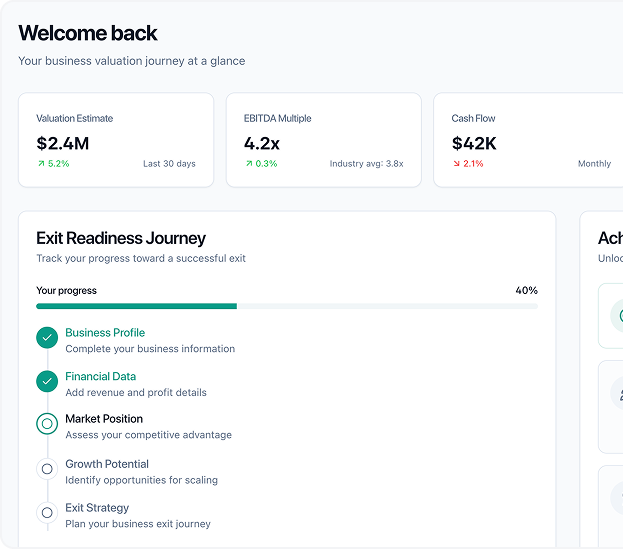
Task: Open the Business Profile step link
Action: [105, 333]
